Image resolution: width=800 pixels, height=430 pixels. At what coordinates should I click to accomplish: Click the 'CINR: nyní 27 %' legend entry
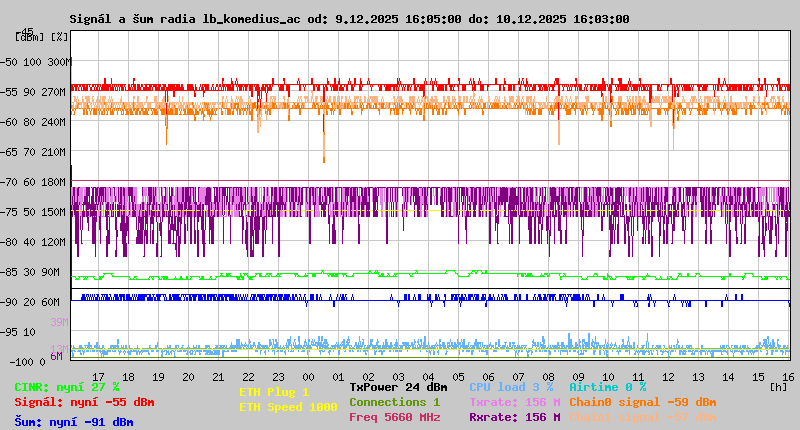[67, 387]
